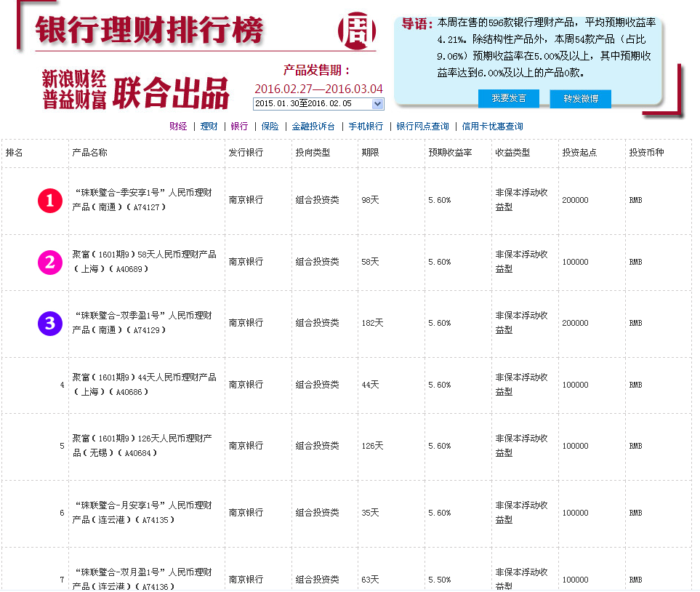Click the red rank 1 badge

49,201
